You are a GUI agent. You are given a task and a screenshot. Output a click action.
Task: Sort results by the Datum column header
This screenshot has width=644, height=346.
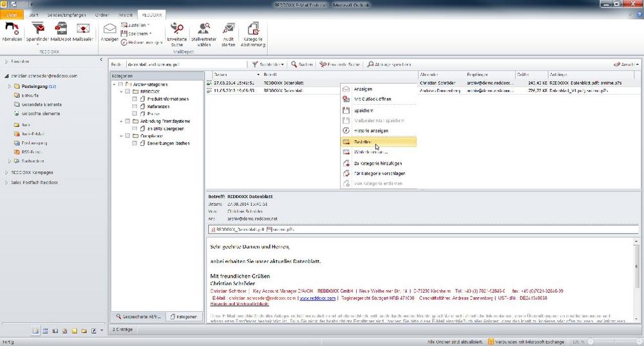tap(236, 75)
